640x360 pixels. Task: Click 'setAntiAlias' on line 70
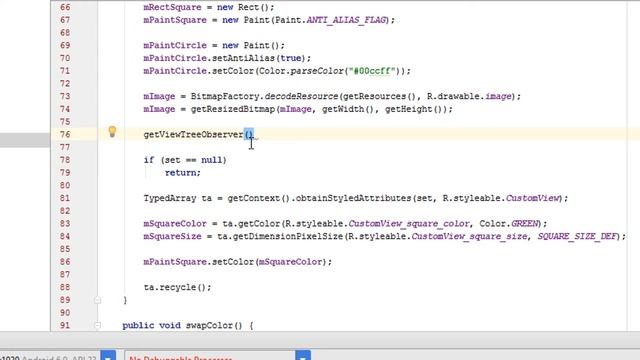pos(243,58)
